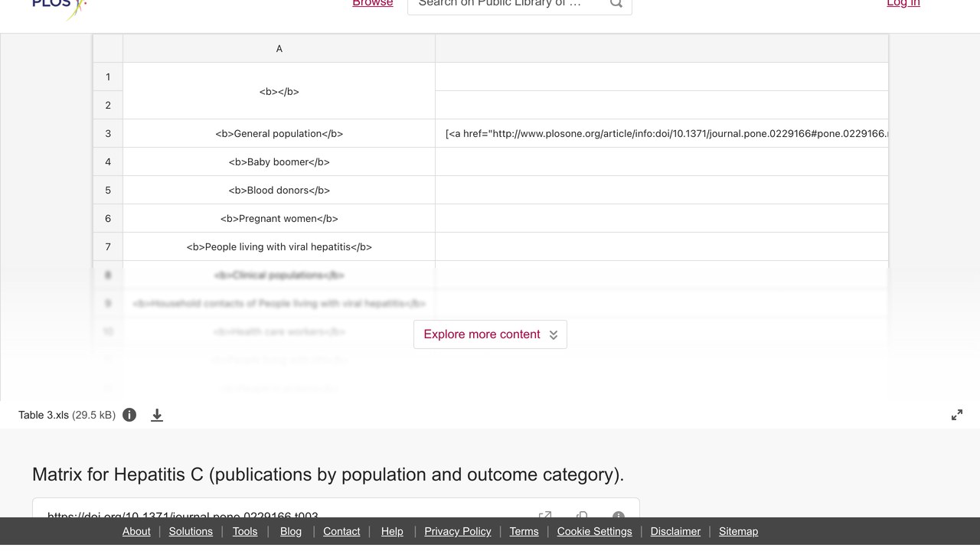This screenshot has height=551, width=980.
Task: Open file info for Table 3.xls
Action: coord(129,415)
